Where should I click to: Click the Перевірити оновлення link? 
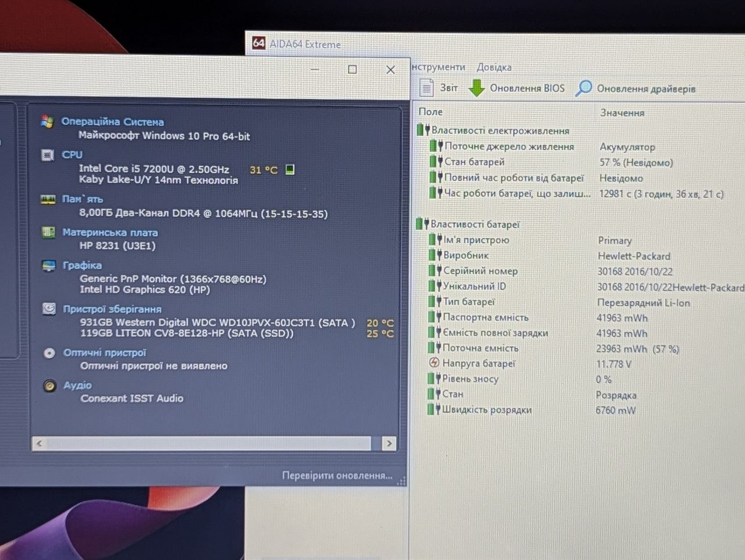[x=337, y=475]
